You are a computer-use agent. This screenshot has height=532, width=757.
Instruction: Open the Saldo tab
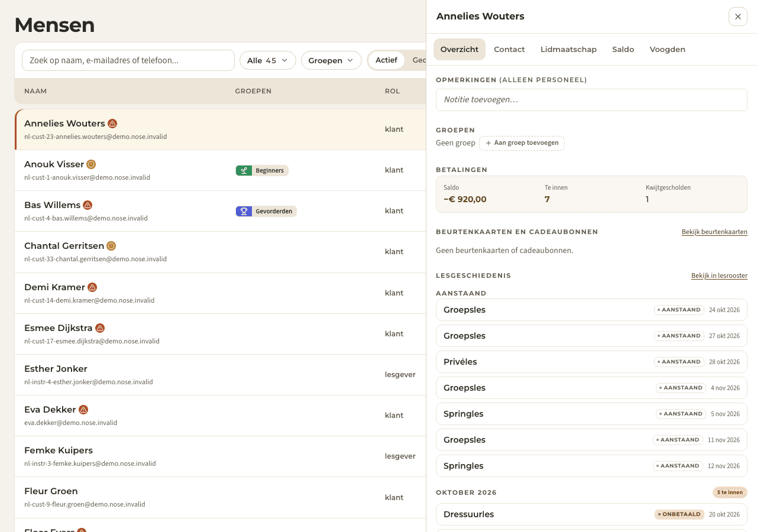coord(623,50)
